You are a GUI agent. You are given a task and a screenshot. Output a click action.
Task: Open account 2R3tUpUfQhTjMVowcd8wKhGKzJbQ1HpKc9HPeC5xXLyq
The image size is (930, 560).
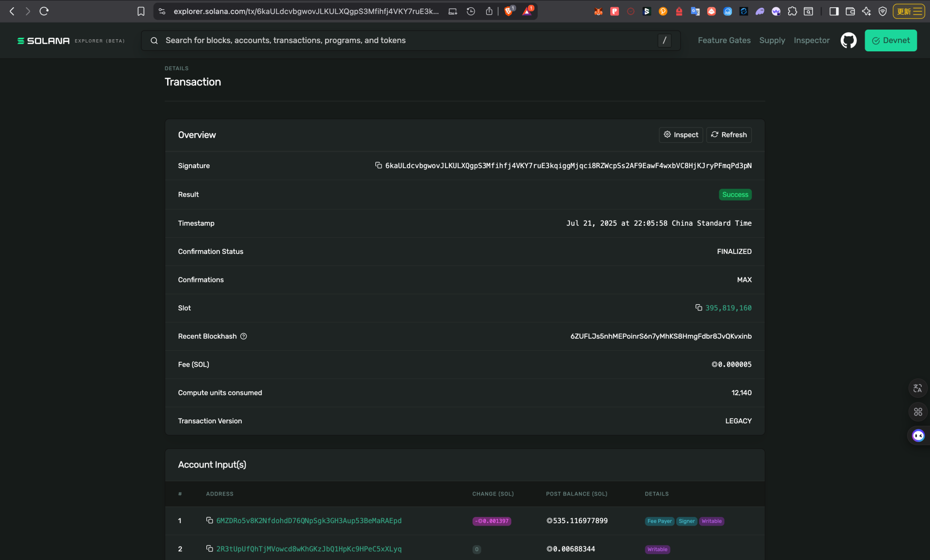(309, 549)
